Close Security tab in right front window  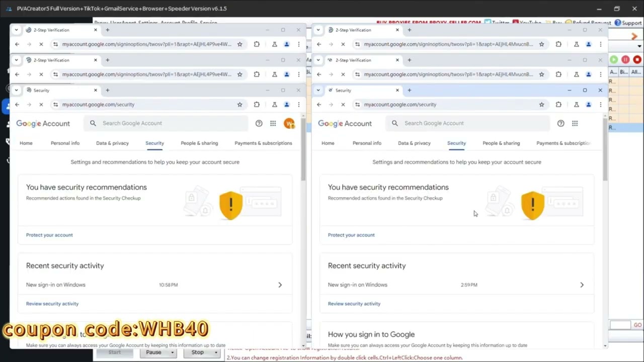click(x=397, y=90)
